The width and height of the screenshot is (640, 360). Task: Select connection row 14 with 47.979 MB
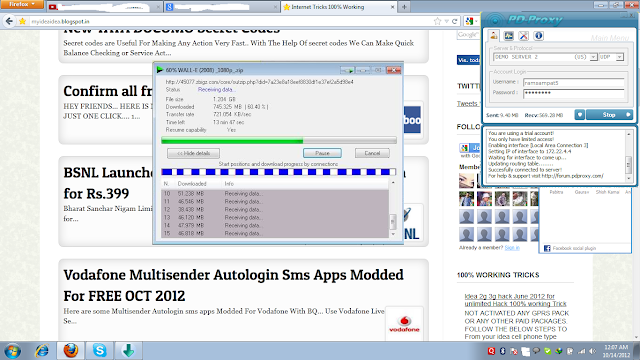[x=276, y=225]
